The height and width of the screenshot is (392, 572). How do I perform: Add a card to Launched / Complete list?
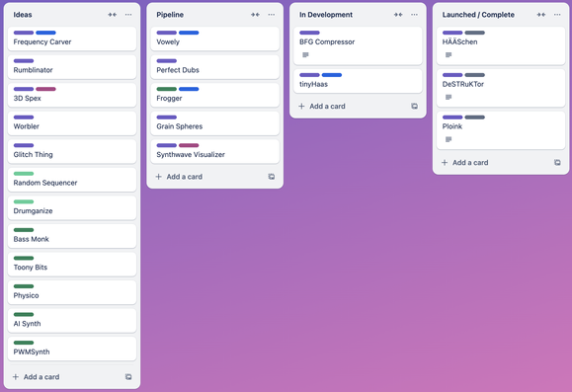[x=465, y=163]
